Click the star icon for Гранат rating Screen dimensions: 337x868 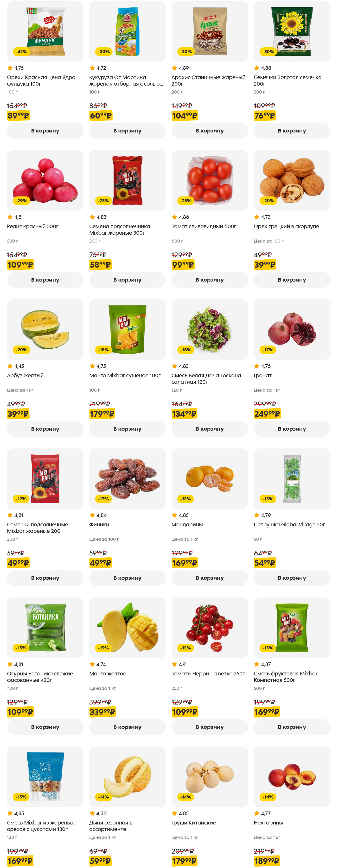(x=256, y=366)
